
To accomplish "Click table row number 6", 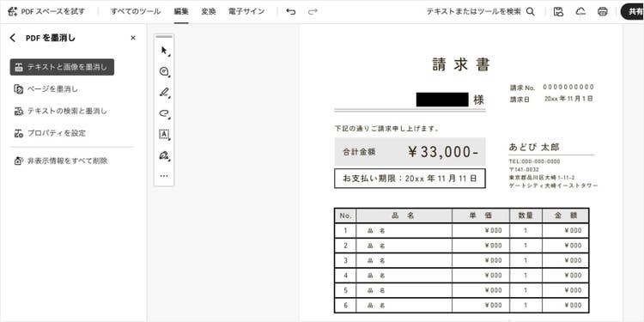I will (345, 305).
